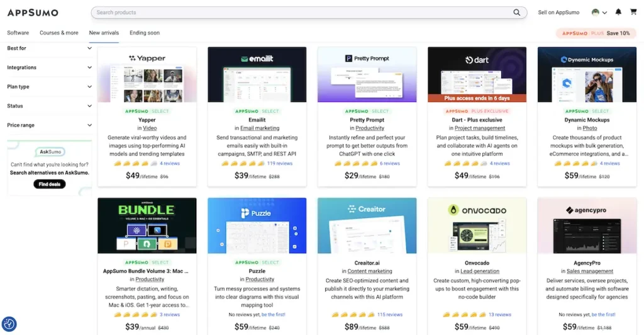Open notifications bell icon
The image size is (644, 335).
click(618, 12)
